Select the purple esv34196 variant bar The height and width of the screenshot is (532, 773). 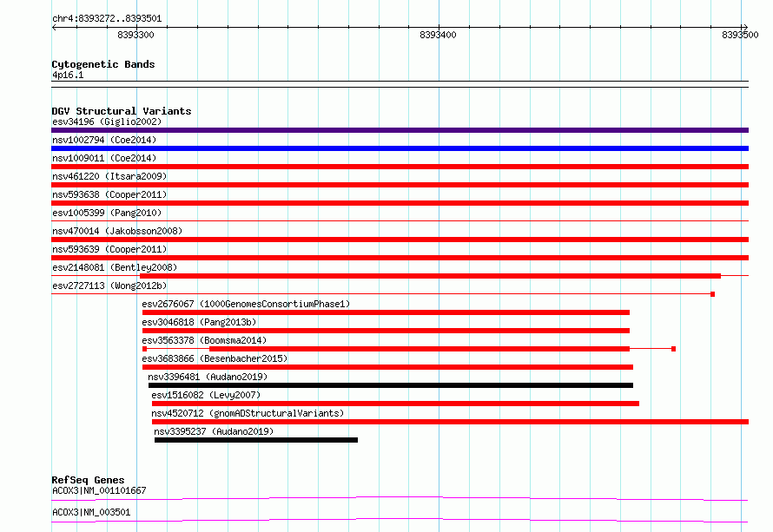(400, 130)
